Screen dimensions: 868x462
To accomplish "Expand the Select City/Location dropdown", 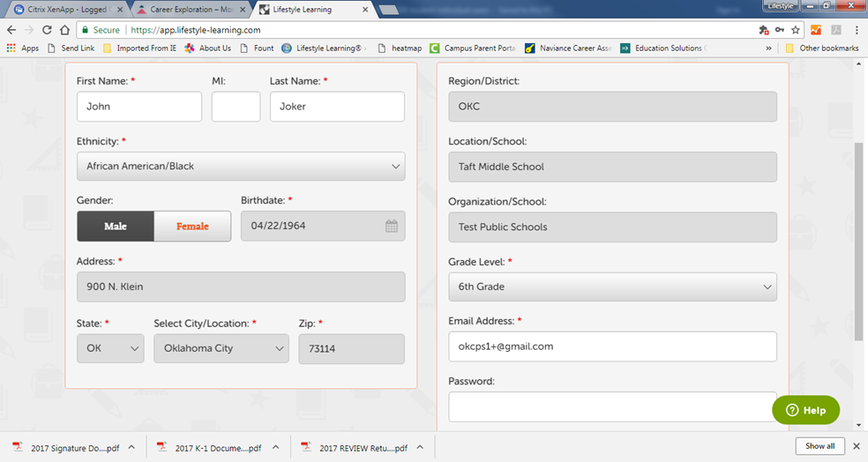I will pos(221,348).
